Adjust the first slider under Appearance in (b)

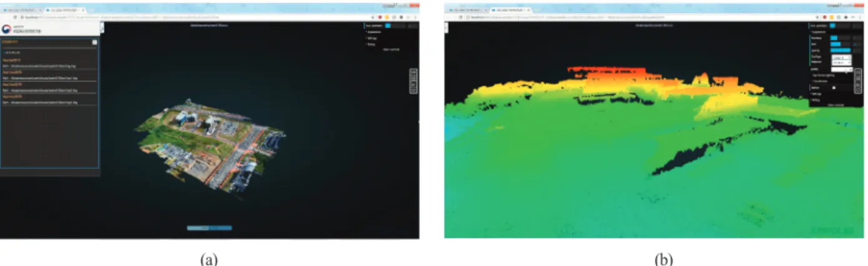841,38
